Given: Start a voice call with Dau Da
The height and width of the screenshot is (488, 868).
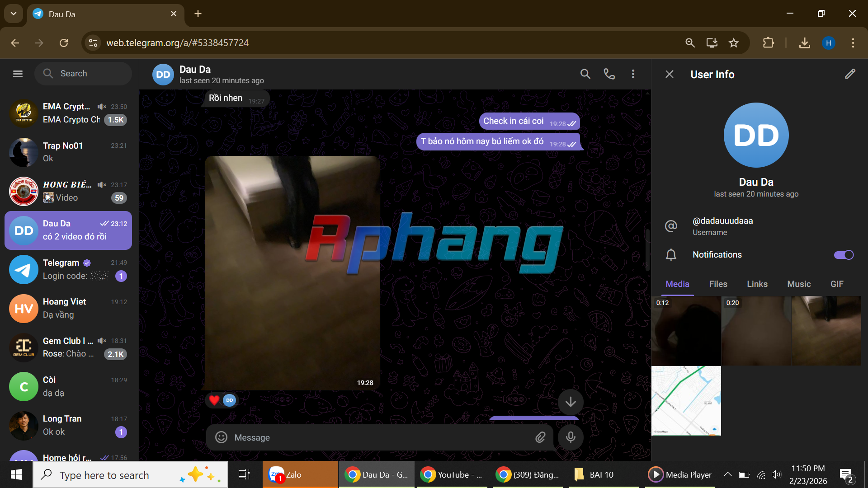Looking at the screenshot, I should [609, 74].
